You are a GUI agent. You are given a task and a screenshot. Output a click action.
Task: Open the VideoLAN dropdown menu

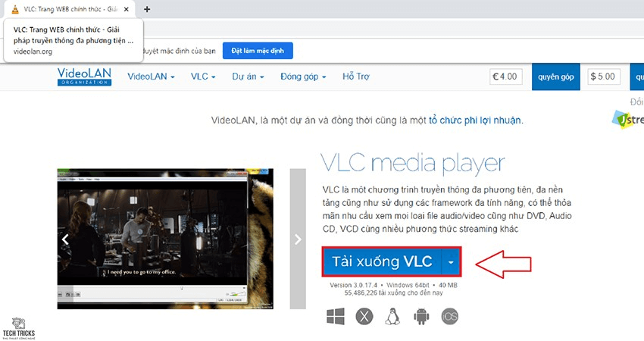[x=151, y=77]
